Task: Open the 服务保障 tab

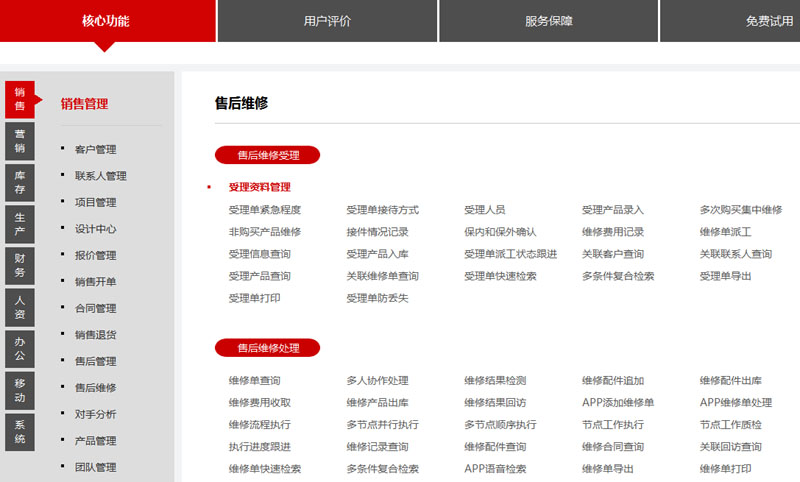Action: 548,21
